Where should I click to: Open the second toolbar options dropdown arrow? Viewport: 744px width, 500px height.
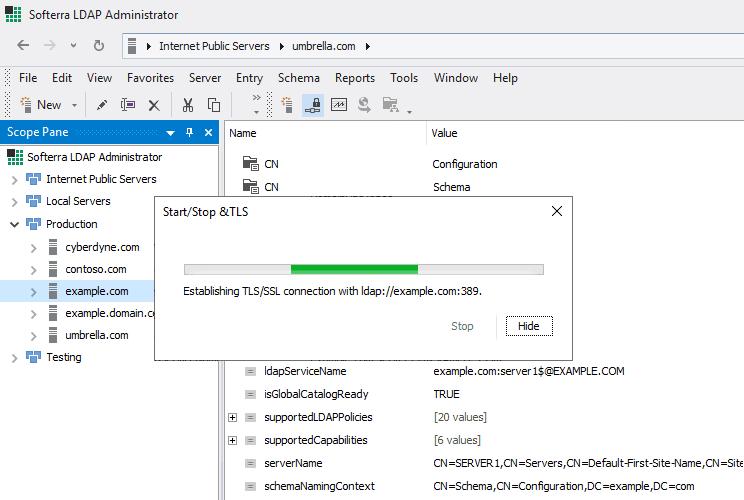pos(409,112)
